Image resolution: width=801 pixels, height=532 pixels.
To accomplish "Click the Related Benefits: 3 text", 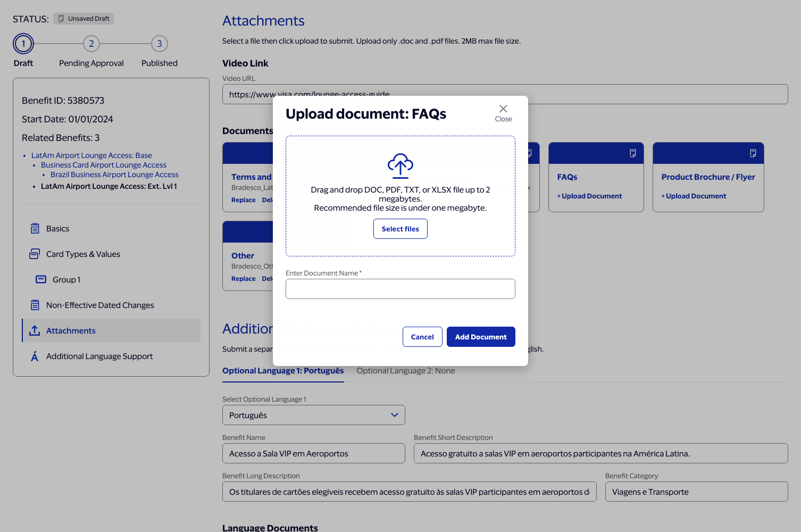I will (x=61, y=138).
